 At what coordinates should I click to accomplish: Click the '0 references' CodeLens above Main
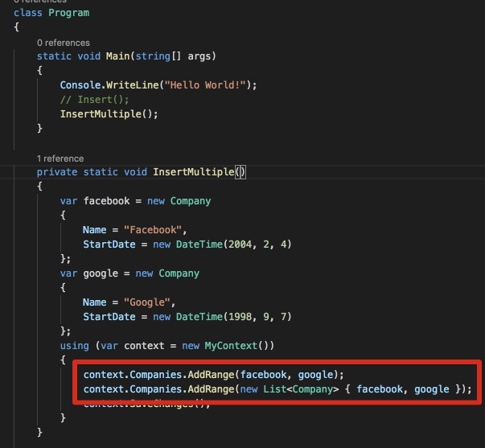pyautogui.click(x=64, y=43)
